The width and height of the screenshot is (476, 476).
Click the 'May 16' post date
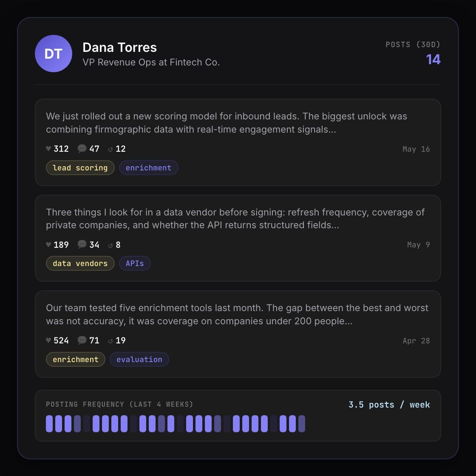pyautogui.click(x=416, y=149)
